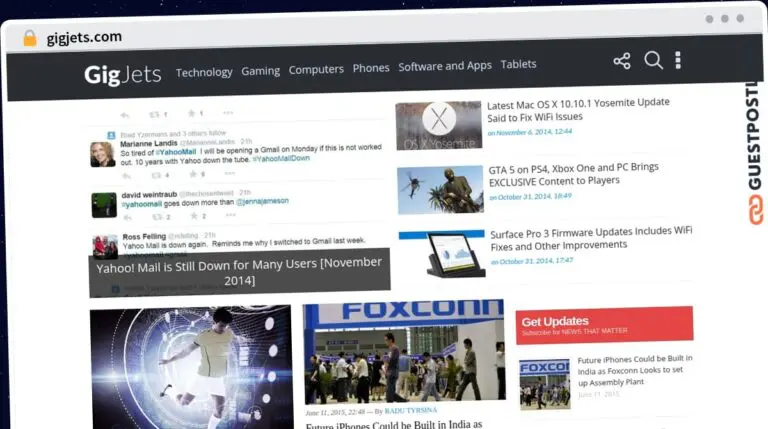Click the Foxconn booth featured image
The image size is (768, 429).
point(403,352)
